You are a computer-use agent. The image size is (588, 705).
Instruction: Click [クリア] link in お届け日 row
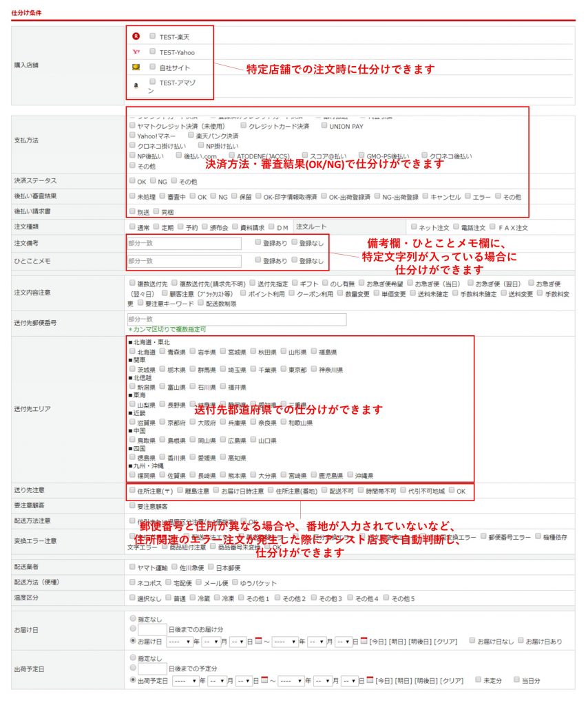[x=446, y=642]
